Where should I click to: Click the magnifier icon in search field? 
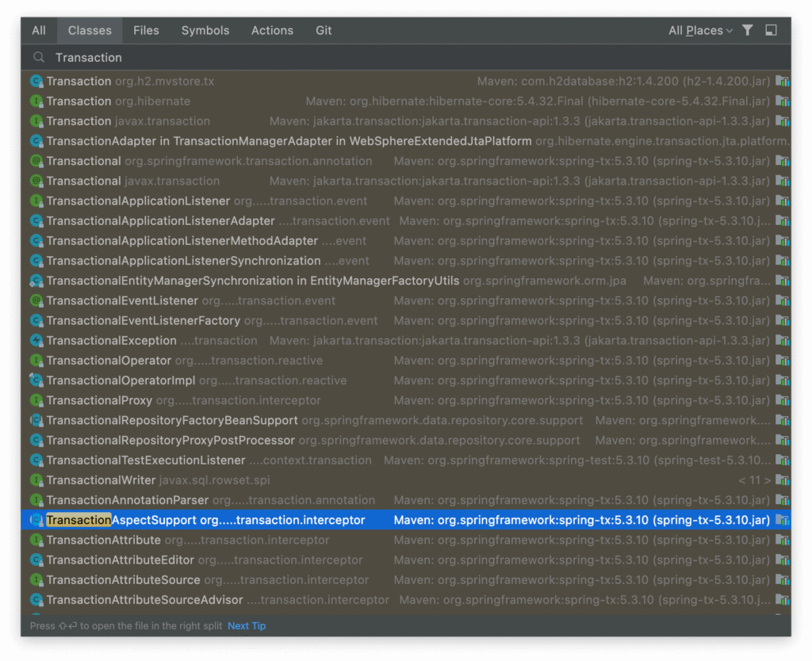[x=38, y=57]
